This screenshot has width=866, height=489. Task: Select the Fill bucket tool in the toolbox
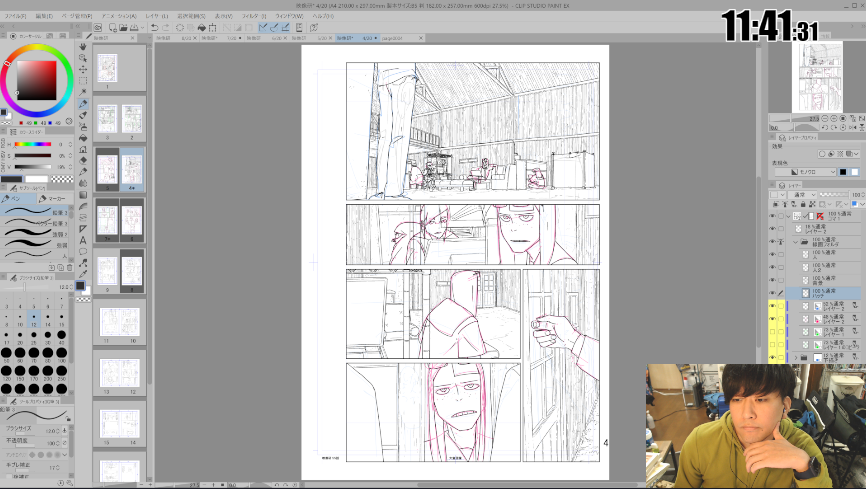(83, 138)
